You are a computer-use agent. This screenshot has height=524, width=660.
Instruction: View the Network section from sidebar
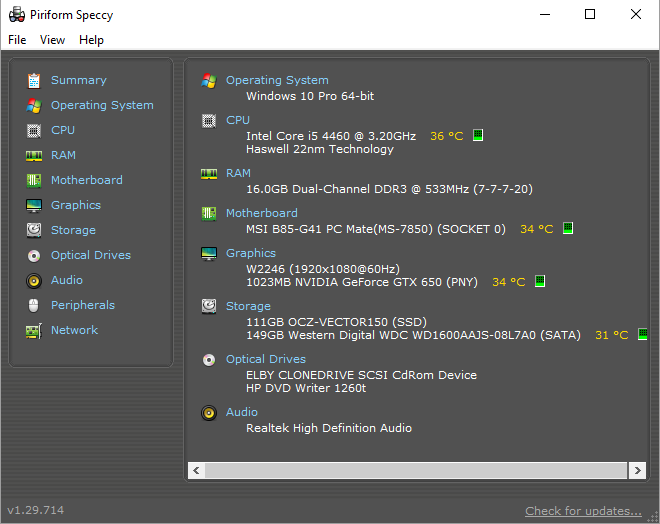pyautogui.click(x=75, y=330)
